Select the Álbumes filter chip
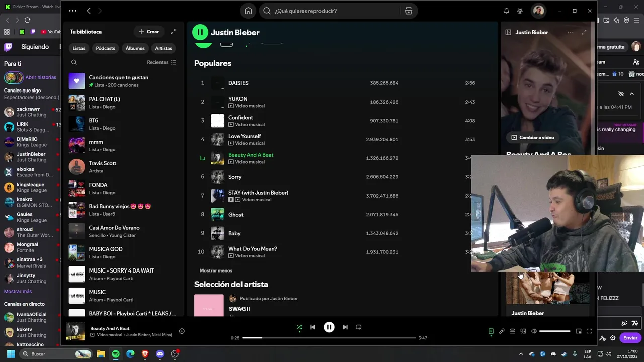Screen dimensions: 644x362 click(x=135, y=48)
